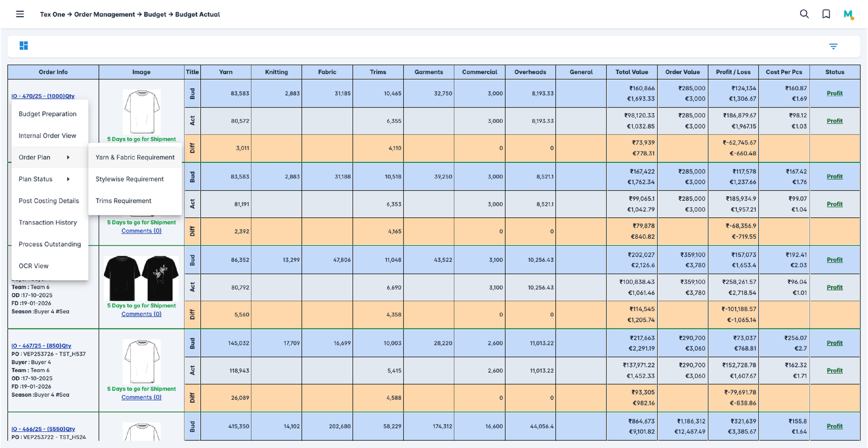Select Stylewise Requirement option
The height and width of the screenshot is (448, 868).
pos(130,179)
